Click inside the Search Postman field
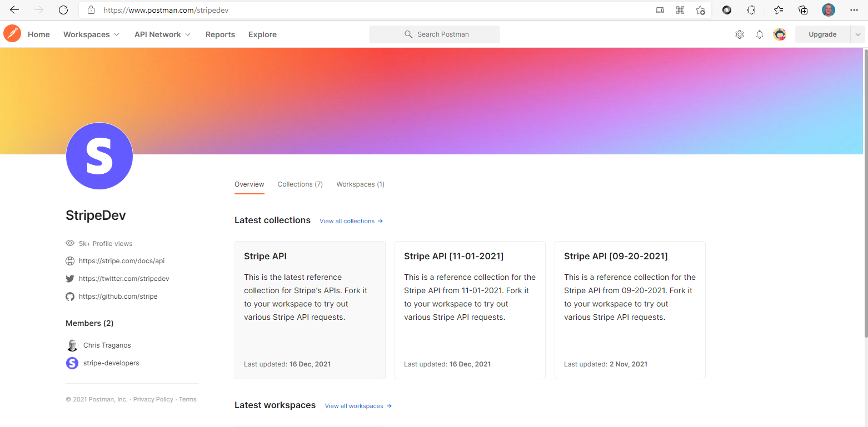 439,34
